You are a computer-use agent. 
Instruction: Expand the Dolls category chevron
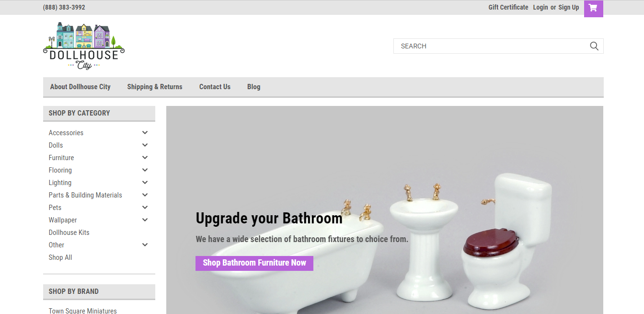145,145
